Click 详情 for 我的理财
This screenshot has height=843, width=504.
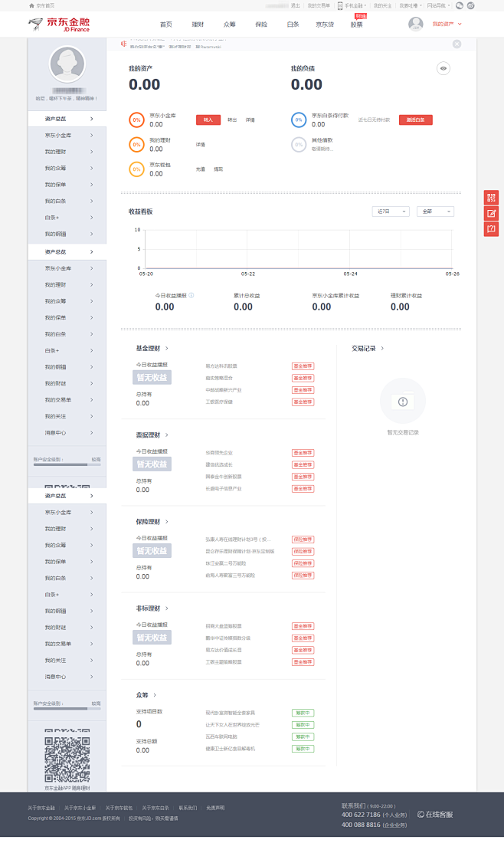click(x=201, y=145)
